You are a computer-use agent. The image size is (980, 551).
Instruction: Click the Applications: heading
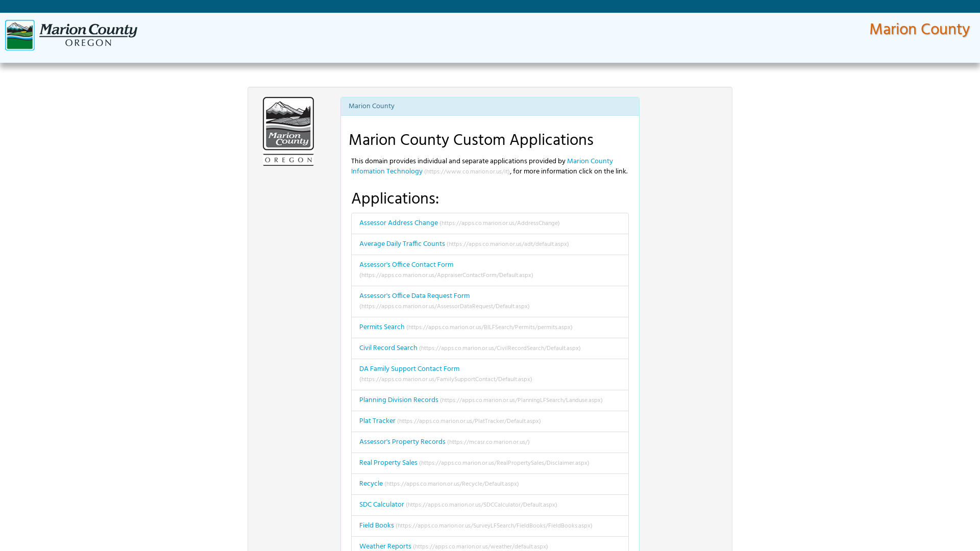tap(395, 198)
